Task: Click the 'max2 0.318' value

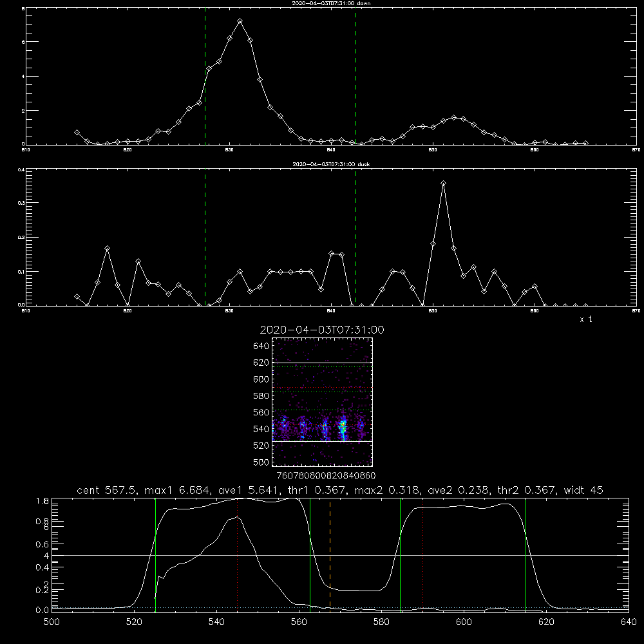Action: click(x=388, y=490)
